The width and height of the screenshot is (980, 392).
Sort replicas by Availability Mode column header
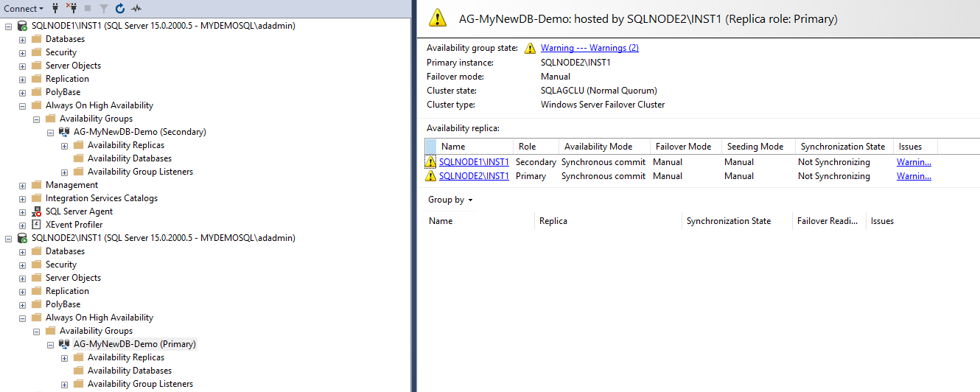pyautogui.click(x=604, y=147)
